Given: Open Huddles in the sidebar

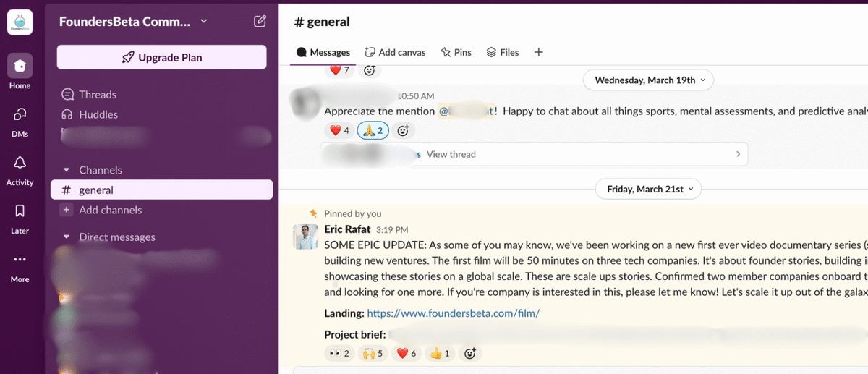Looking at the screenshot, I should click(x=98, y=114).
